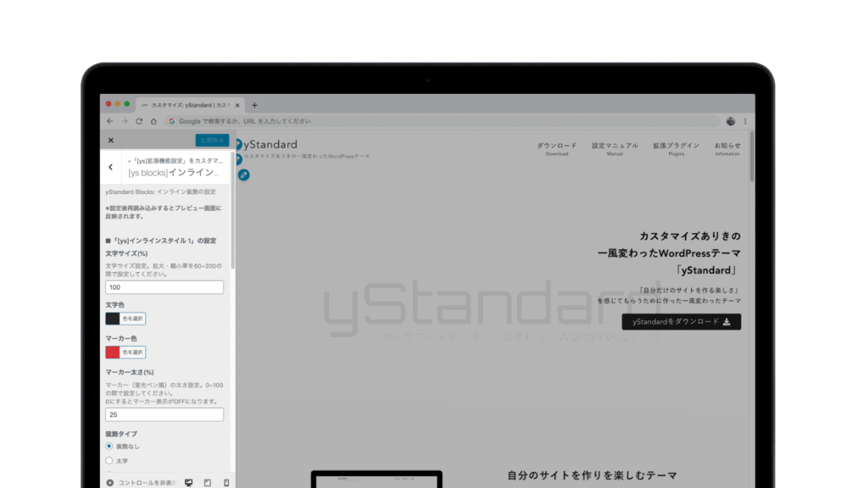This screenshot has height=488, width=868.
Task: Click the browser back arrow
Action: [110, 121]
